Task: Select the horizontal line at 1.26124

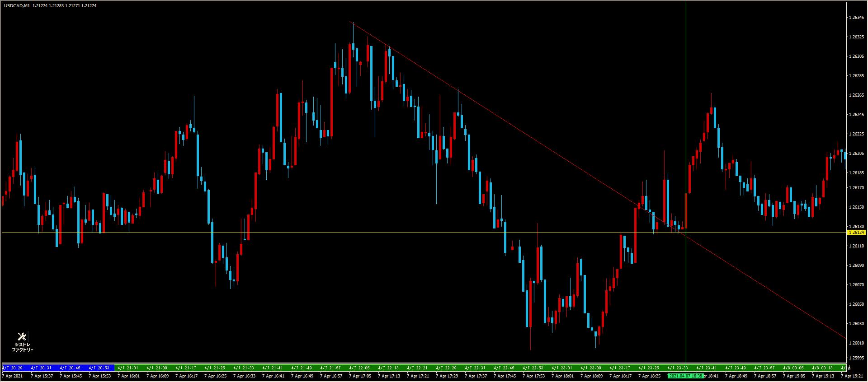Action: point(316,233)
